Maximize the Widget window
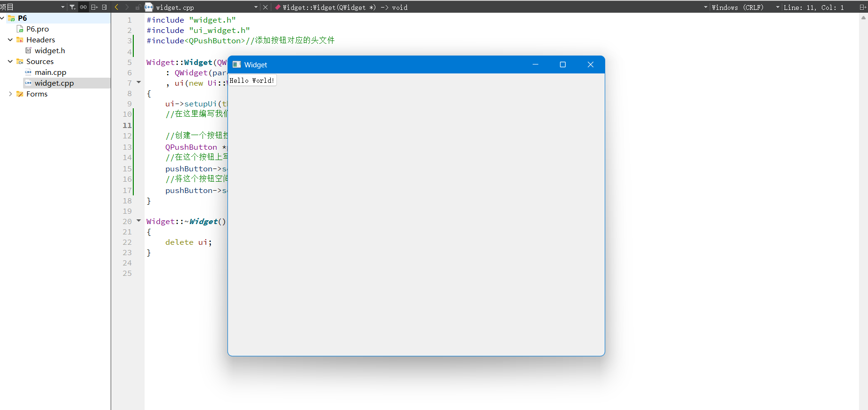Image resolution: width=868 pixels, height=410 pixels. 563,64
